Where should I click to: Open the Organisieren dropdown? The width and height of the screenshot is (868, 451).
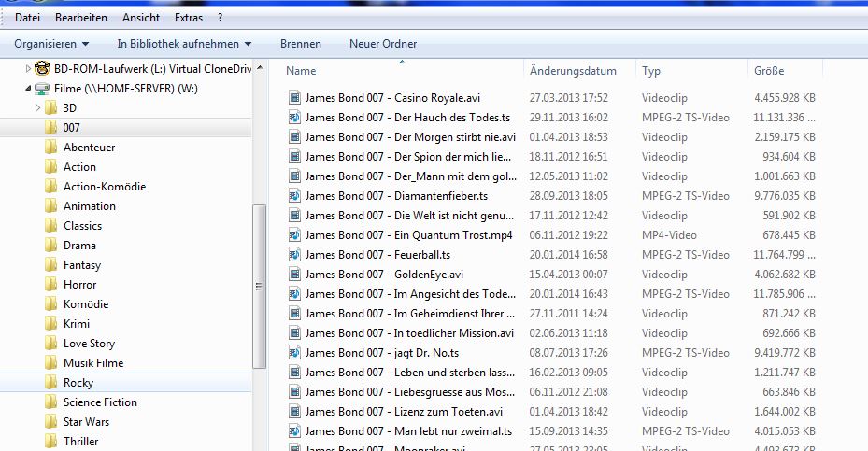[51, 44]
